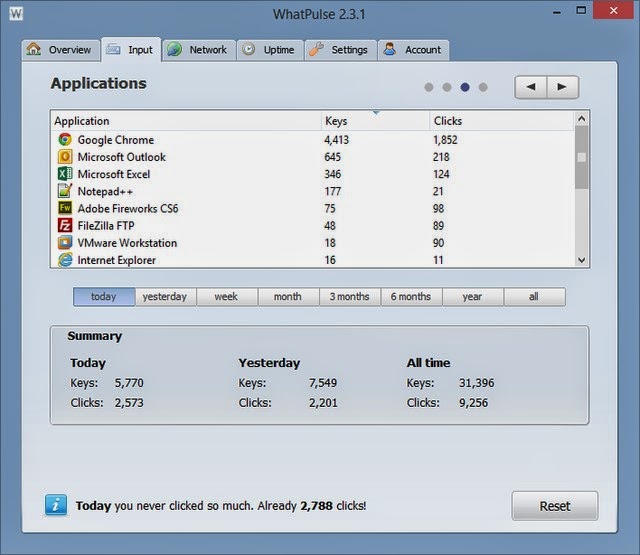Click the clock icon on Uptime tab
The width and height of the screenshot is (640, 555).
coord(249,49)
